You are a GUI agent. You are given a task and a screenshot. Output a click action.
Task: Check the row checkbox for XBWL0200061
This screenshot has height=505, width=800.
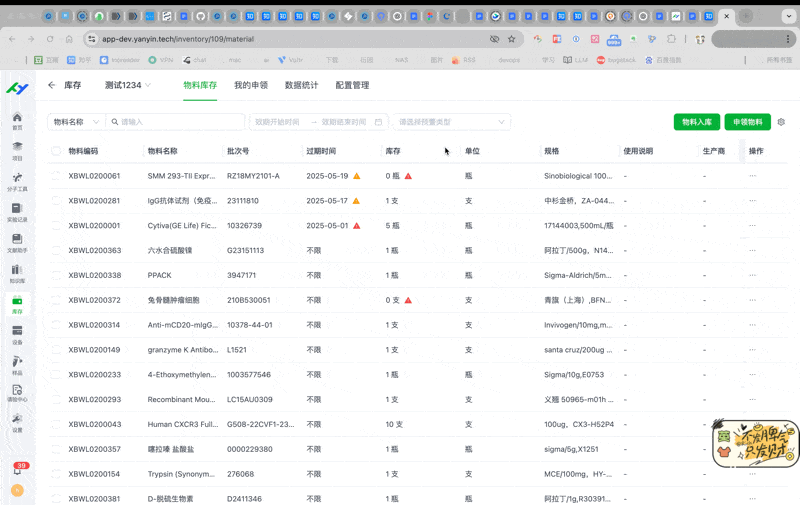(56, 176)
